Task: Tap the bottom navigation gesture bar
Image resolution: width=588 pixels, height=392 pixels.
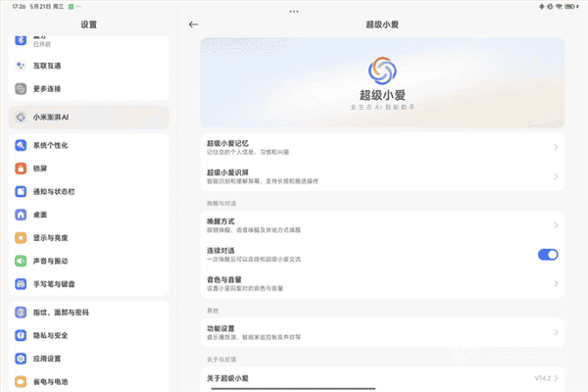Action: (x=293, y=389)
